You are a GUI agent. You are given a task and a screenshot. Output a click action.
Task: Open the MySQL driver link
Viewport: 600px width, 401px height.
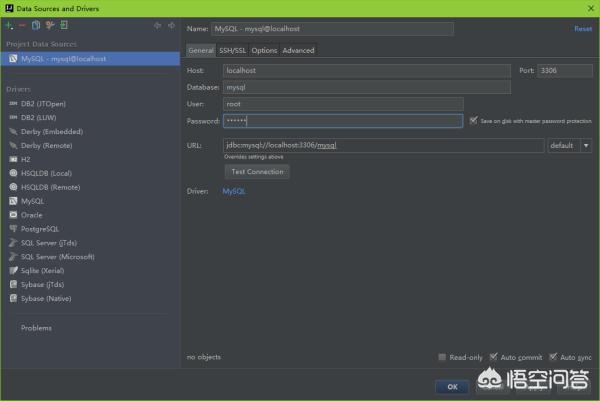pos(234,191)
